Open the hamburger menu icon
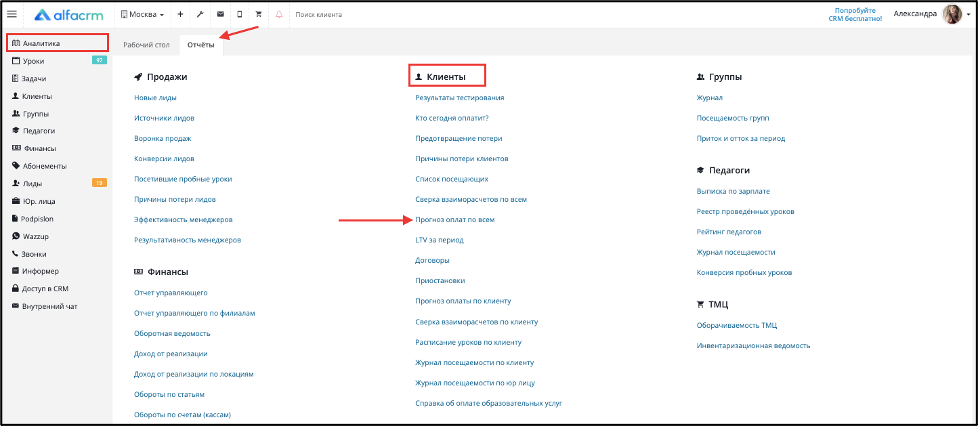979x427 pixels. pos(12,14)
